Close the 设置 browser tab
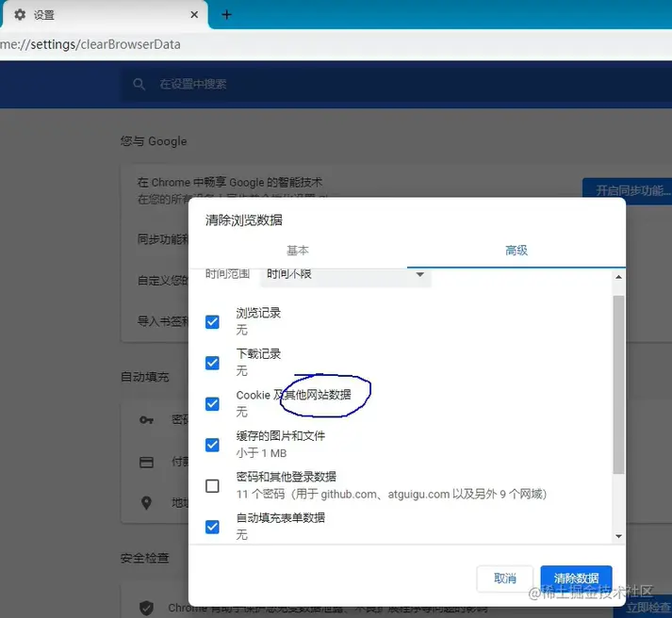This screenshot has height=618, width=672. pyautogui.click(x=194, y=15)
